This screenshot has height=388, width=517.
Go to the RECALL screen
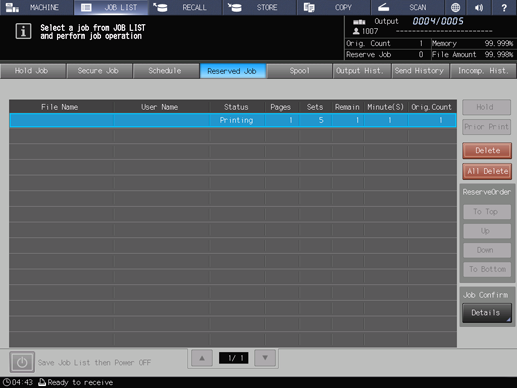pos(185,7)
